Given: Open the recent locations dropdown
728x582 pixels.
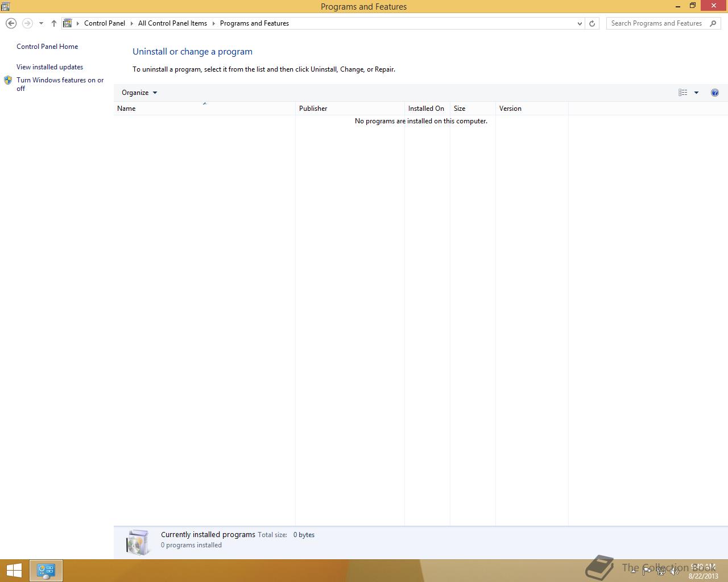Looking at the screenshot, I should tap(41, 23).
